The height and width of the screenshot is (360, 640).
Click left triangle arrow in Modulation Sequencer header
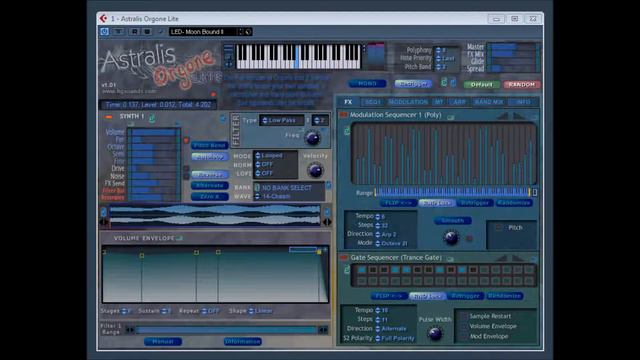tap(502, 116)
